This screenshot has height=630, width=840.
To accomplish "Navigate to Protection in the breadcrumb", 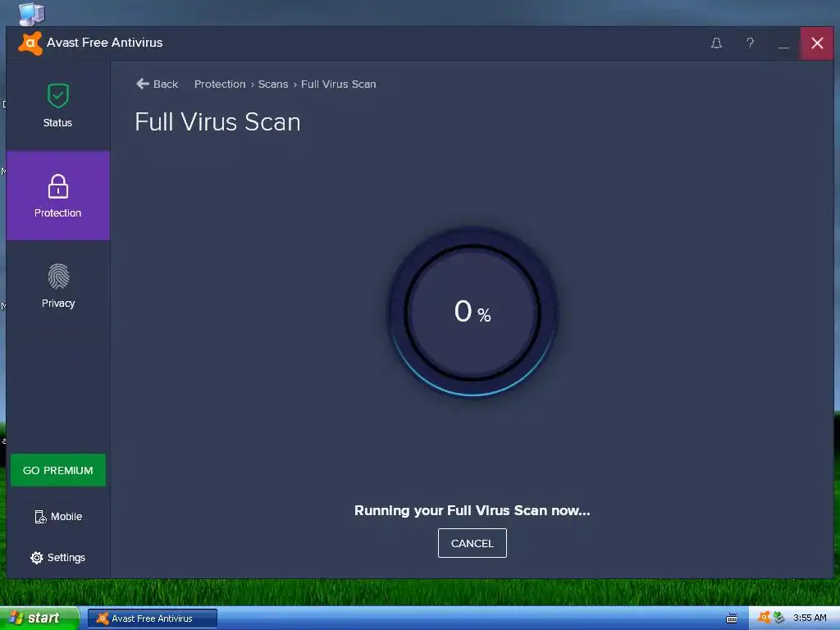I will [x=220, y=84].
